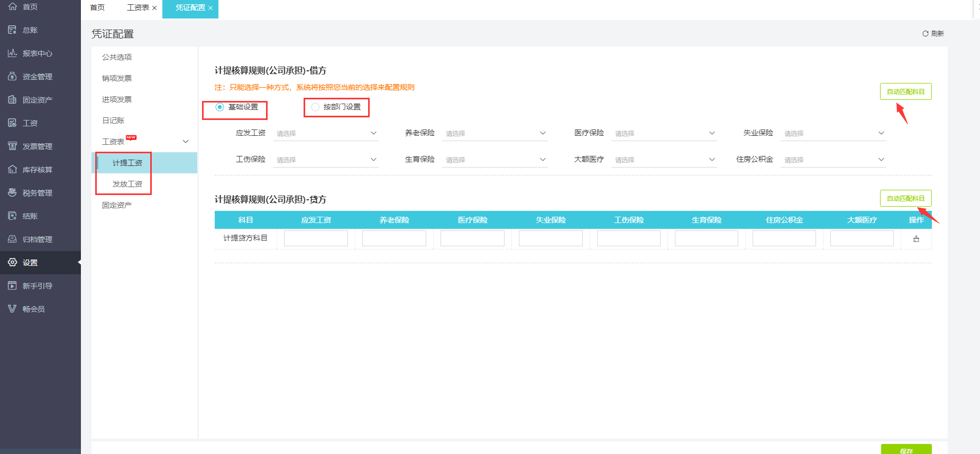The width and height of the screenshot is (980, 454).
Task: Select the 按部门设置 radio button
Action: (315, 107)
